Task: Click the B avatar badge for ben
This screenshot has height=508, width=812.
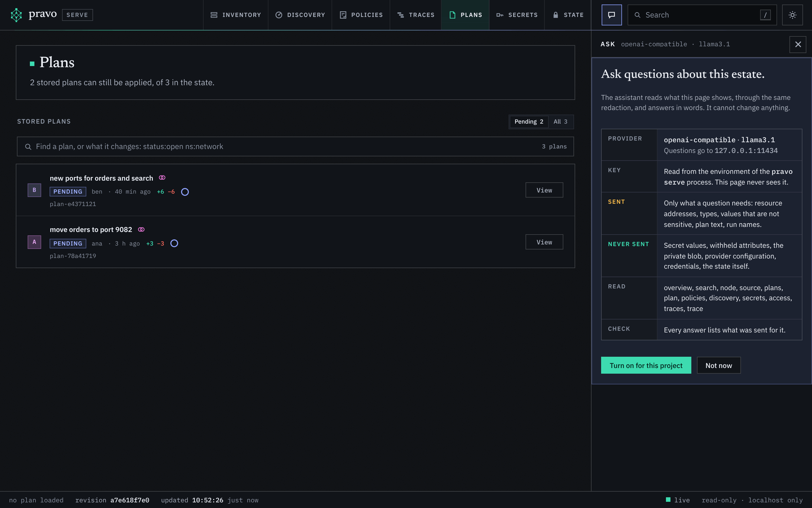Action: pyautogui.click(x=34, y=190)
